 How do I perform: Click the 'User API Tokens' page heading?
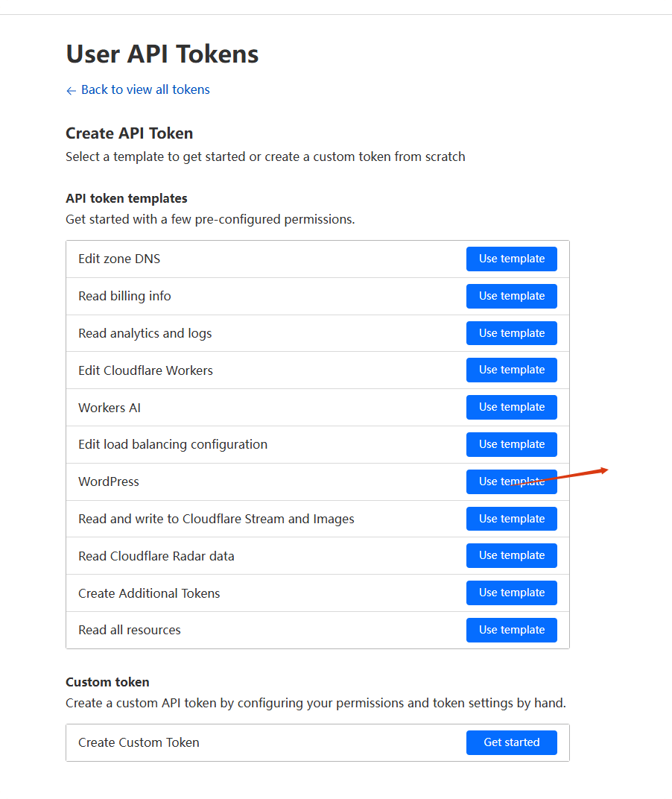click(162, 54)
